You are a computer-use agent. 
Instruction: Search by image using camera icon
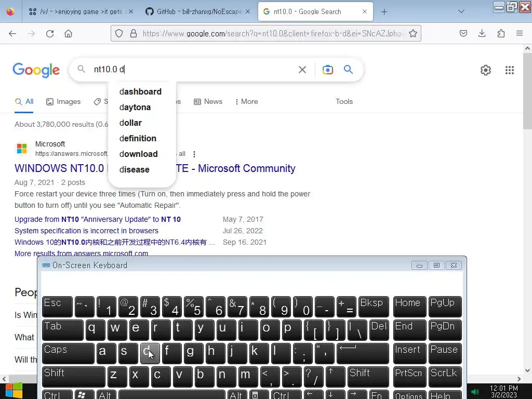tap(327, 70)
